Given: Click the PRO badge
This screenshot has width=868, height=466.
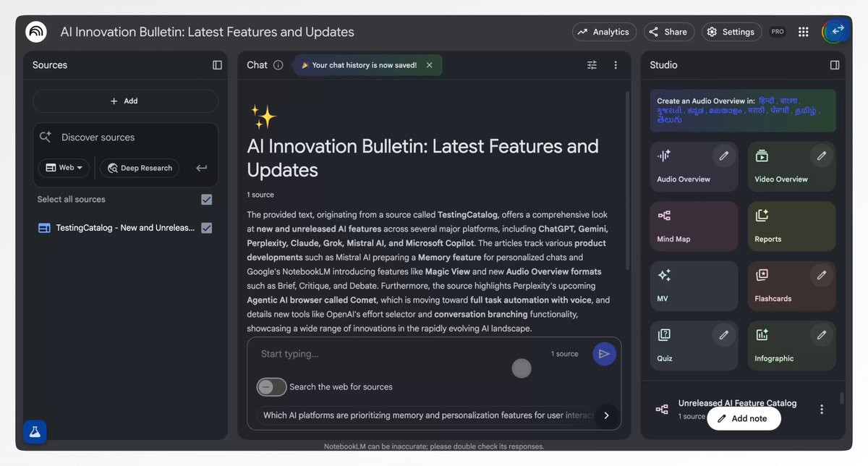Looking at the screenshot, I should pos(778,32).
